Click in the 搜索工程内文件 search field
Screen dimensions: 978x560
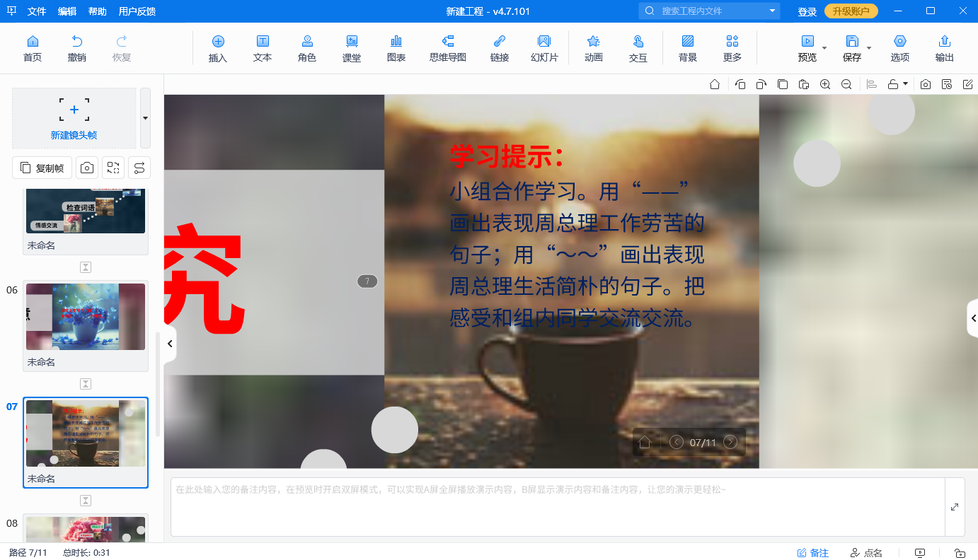(709, 11)
